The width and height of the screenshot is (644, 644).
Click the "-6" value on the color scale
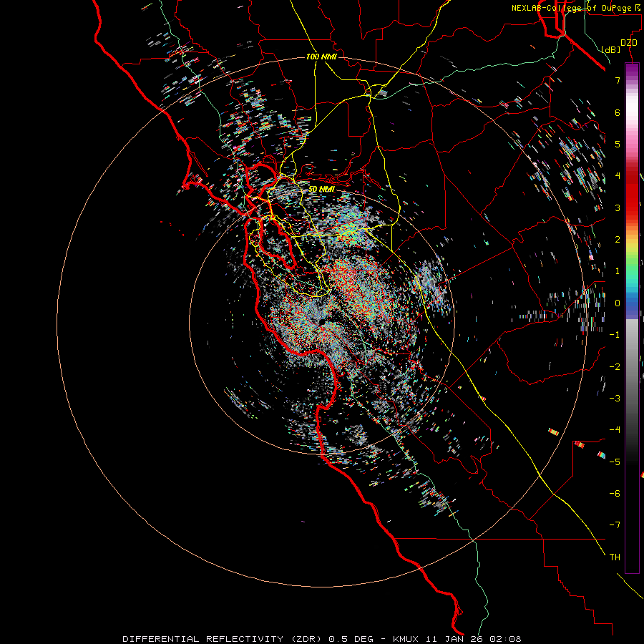(x=615, y=493)
